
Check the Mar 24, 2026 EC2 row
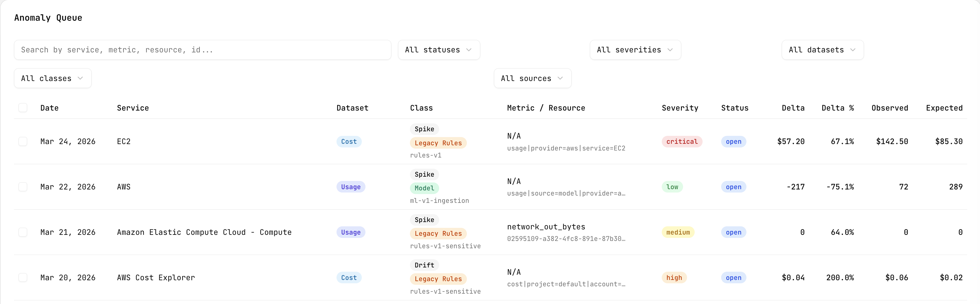click(x=23, y=142)
